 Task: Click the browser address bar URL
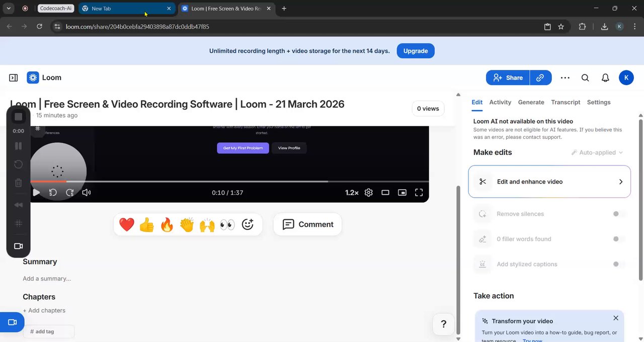137,27
